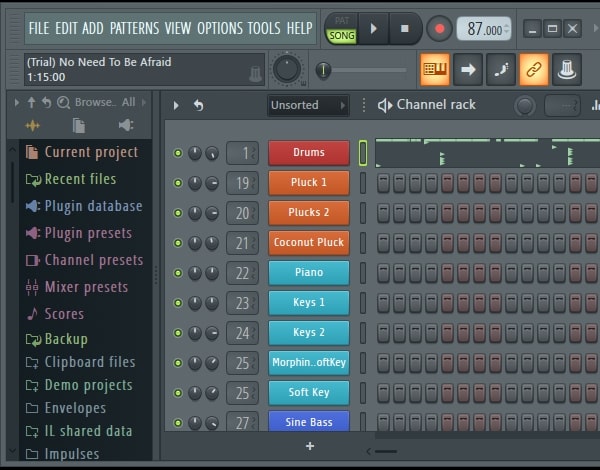Switch to SONG mode

(342, 36)
